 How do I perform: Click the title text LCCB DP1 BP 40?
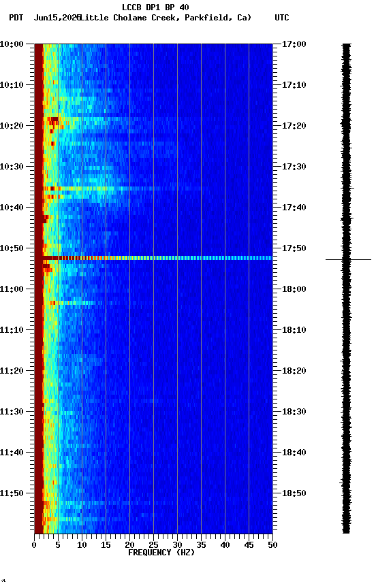pos(155,7)
